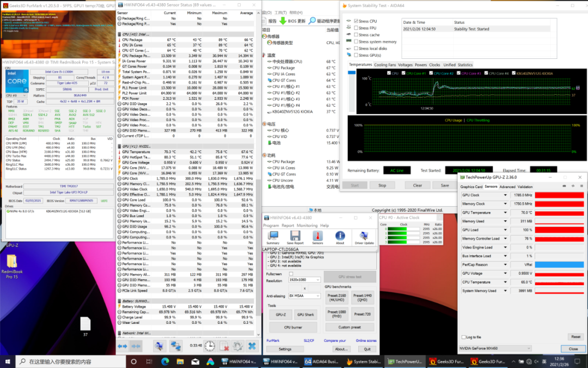
Task: Click the Windows taskbar search box
Action: [71, 361]
